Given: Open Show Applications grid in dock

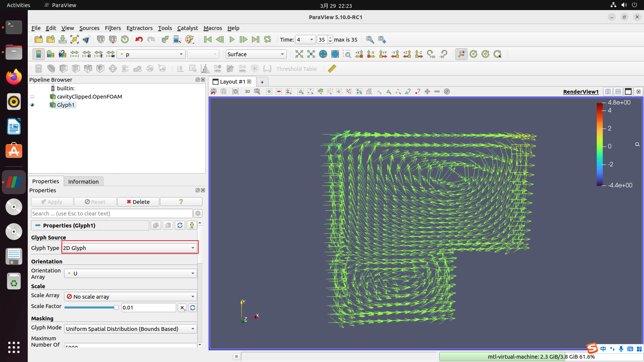Looking at the screenshot, I should (x=14, y=347).
